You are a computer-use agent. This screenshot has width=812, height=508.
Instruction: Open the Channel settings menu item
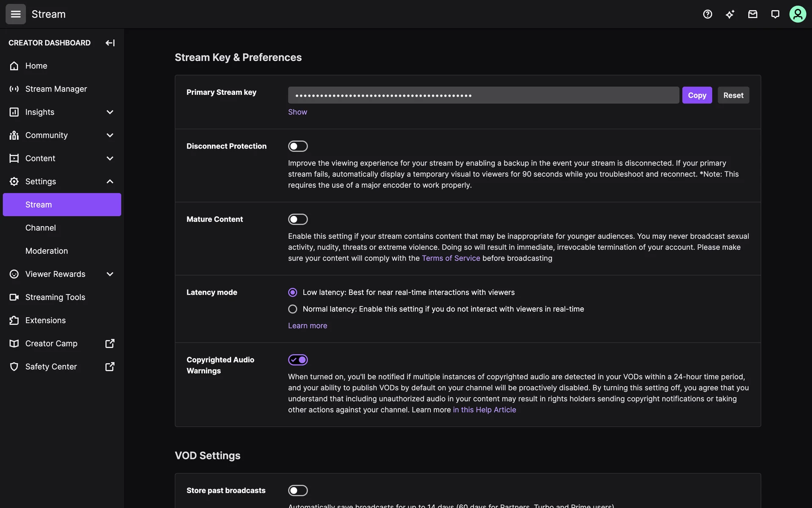[x=41, y=228]
